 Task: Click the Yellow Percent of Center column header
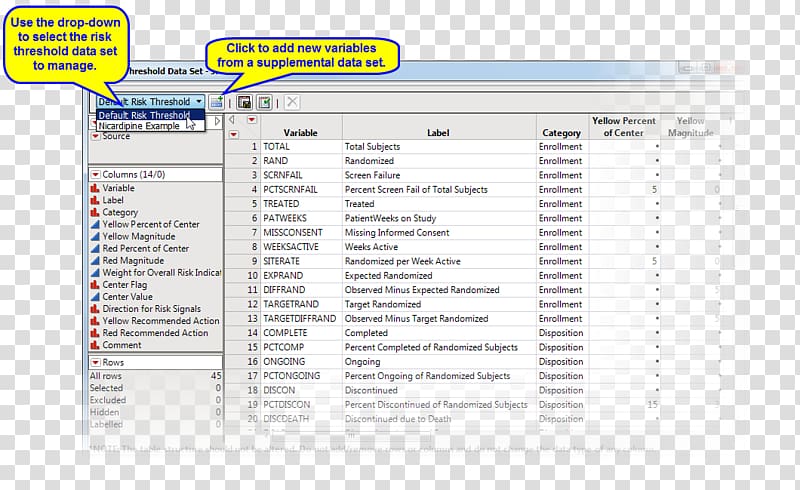point(624,127)
